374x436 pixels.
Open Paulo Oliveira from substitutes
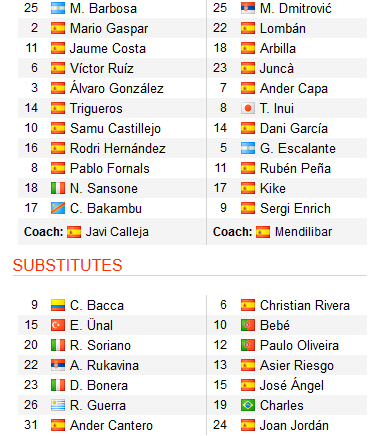[299, 345]
